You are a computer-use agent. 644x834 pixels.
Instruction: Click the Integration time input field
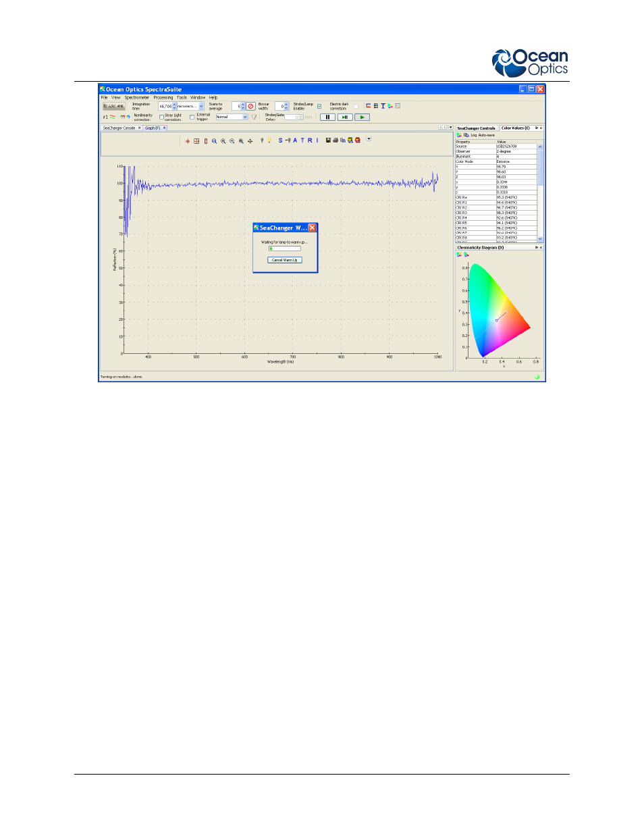[x=165, y=106]
